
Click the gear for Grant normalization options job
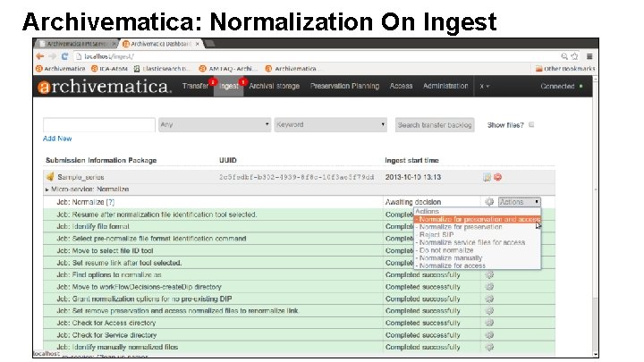coord(489,299)
